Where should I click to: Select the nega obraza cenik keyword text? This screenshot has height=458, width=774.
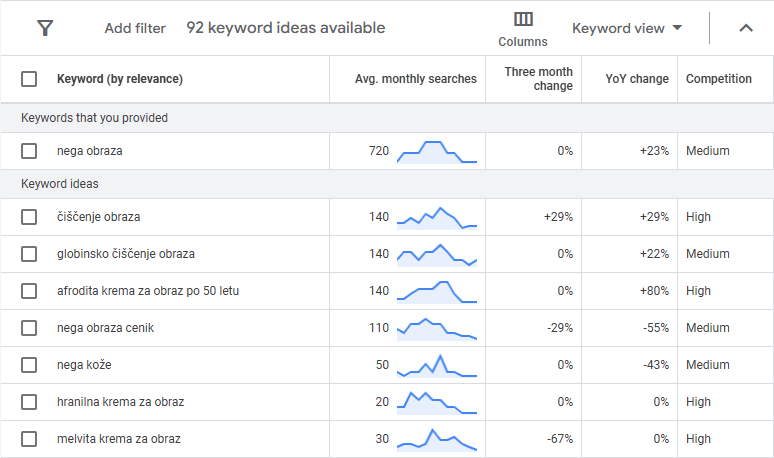pos(105,328)
